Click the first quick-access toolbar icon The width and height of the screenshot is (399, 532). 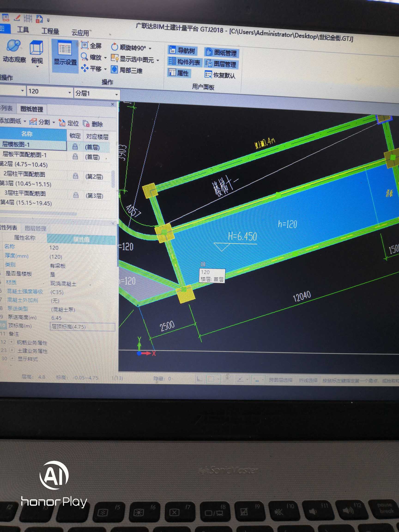(x=5, y=17)
